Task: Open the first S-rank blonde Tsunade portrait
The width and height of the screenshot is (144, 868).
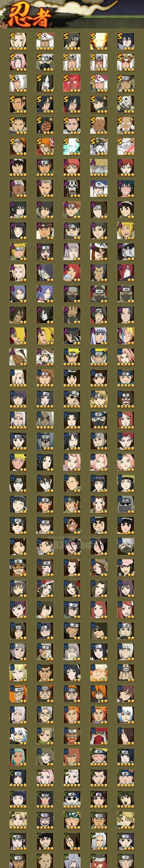Action: coord(18,41)
